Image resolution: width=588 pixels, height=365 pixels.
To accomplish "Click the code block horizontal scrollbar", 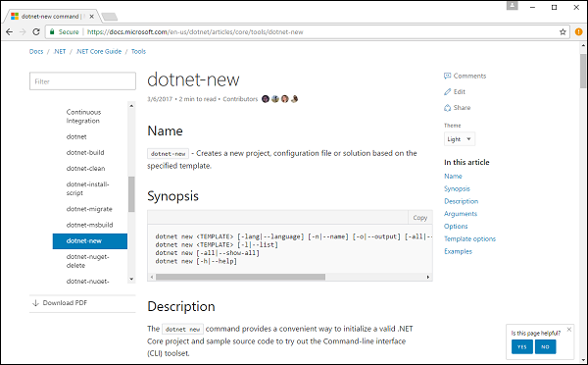I will pyautogui.click(x=240, y=277).
